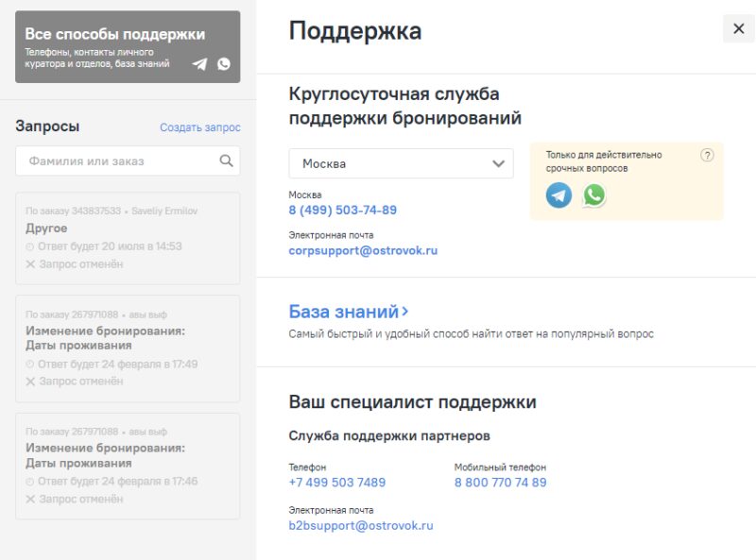Close the Поддержка panel with the X
Screen dimensions: 756x560
click(738, 29)
